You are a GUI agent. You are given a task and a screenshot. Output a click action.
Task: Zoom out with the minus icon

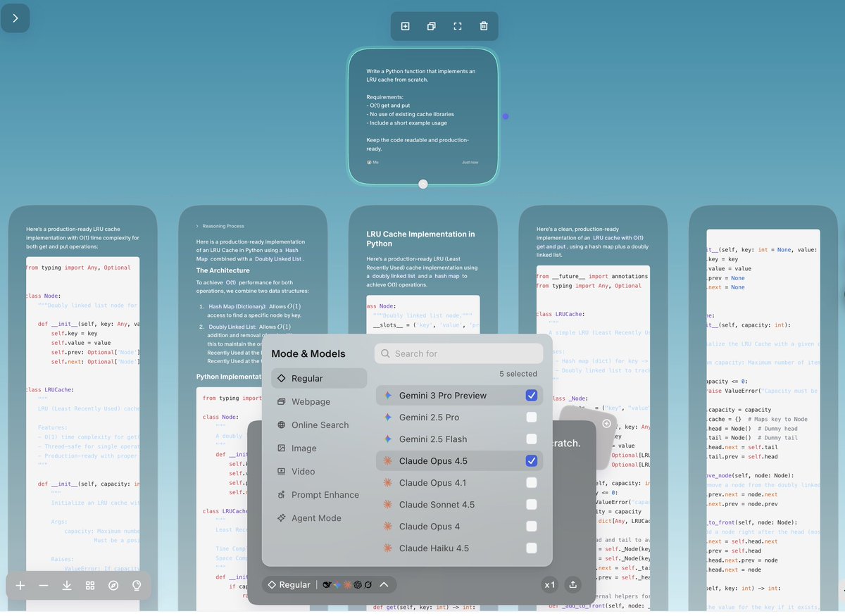click(x=44, y=585)
